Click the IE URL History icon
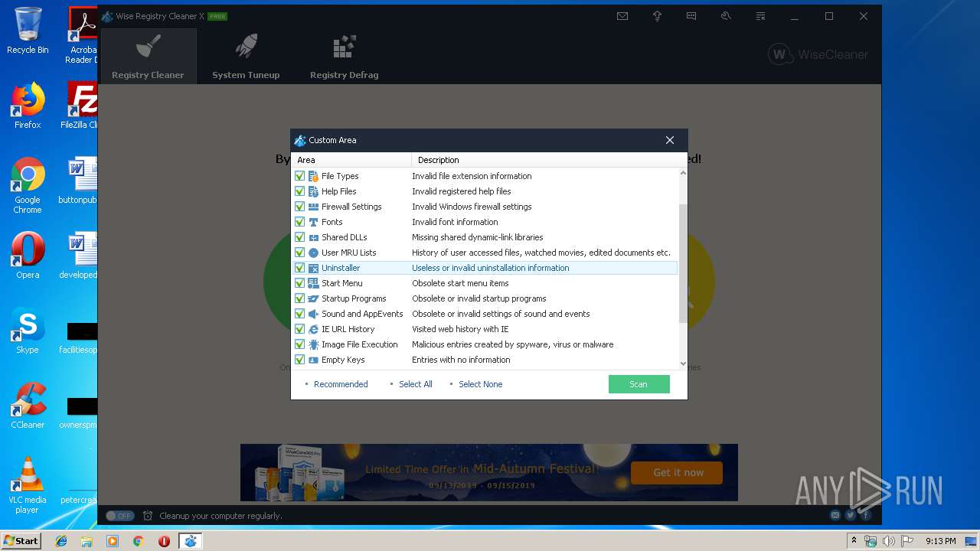980x551 pixels. tap(313, 329)
